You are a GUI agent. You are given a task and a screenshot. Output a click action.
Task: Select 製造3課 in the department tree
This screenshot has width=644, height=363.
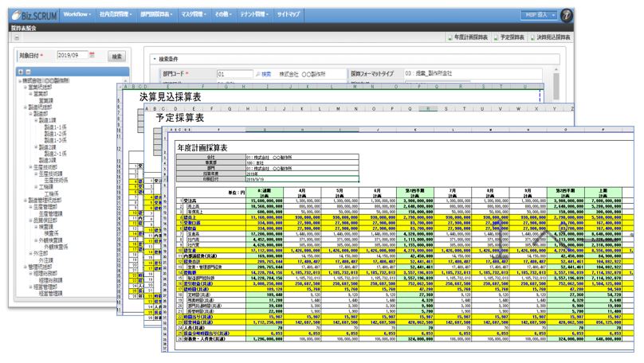pos(47,160)
